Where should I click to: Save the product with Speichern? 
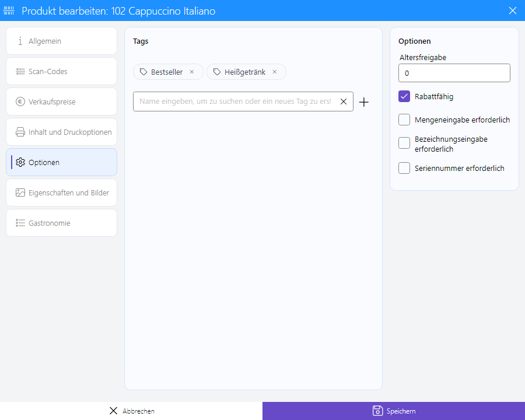pyautogui.click(x=394, y=411)
